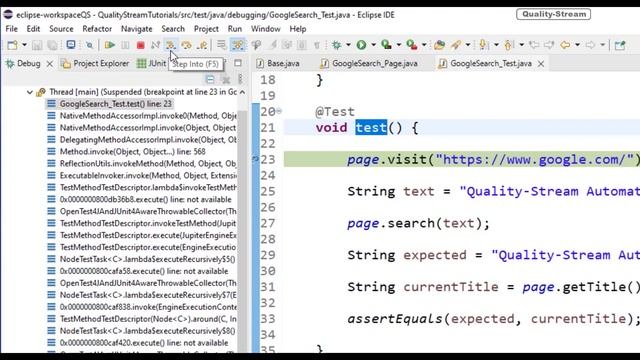Viewport: 640px width, 360px height.
Task: Select Method.invoke(Object, Object...) line: 568 frame
Action: 133,151
